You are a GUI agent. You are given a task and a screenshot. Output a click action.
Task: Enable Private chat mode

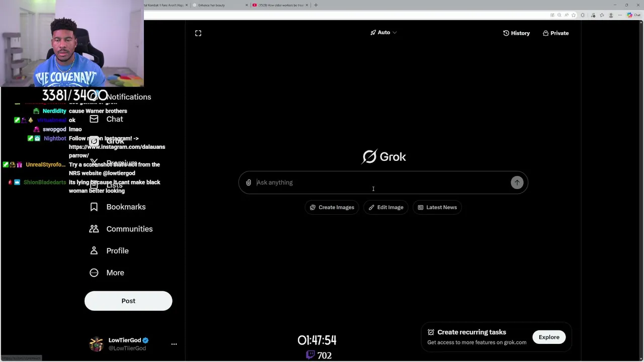(x=556, y=33)
